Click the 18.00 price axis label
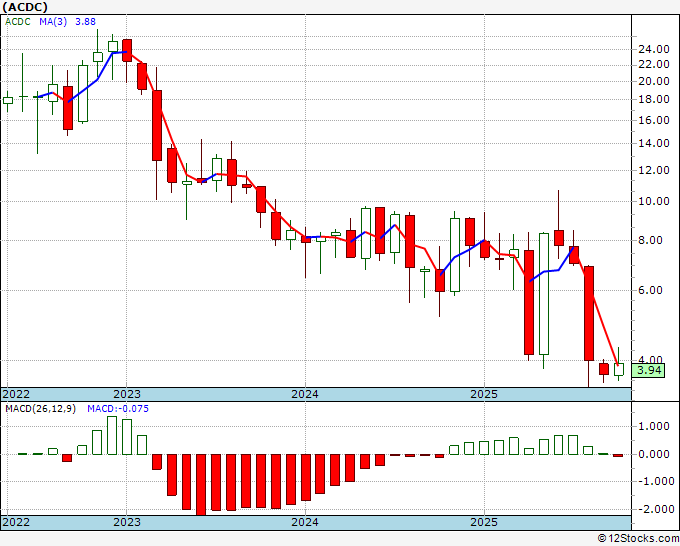This screenshot has width=680, height=546. click(654, 100)
